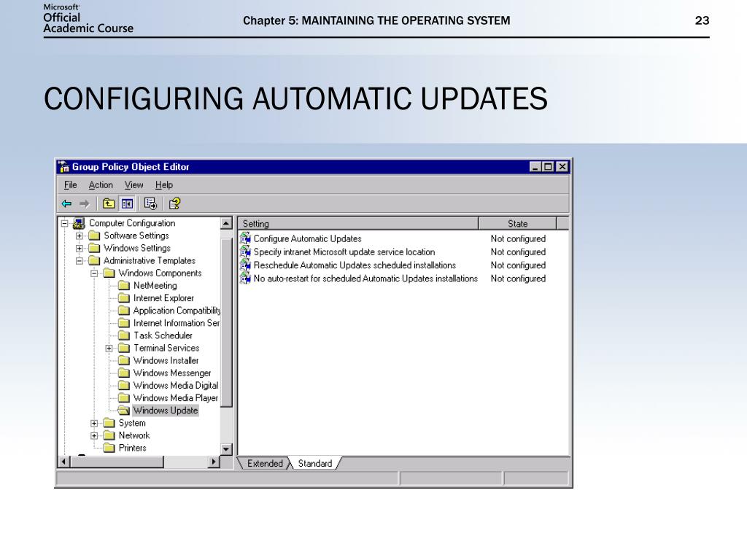
Task: Select the 'Application Compatibility' tree item
Action: click(177, 311)
